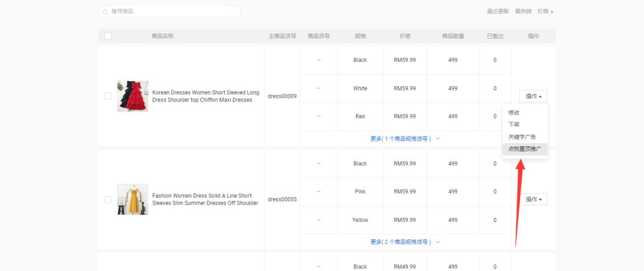Click the price sort arrows icon
This screenshot has height=271, width=644.
point(552,12)
